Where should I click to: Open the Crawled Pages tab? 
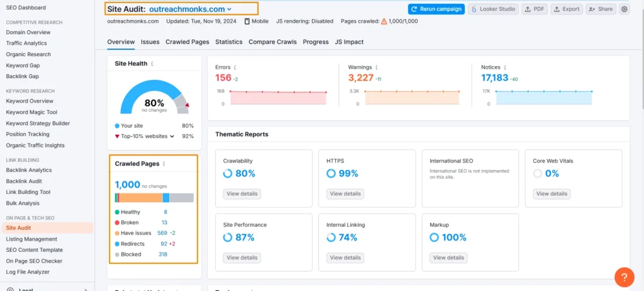tap(187, 42)
